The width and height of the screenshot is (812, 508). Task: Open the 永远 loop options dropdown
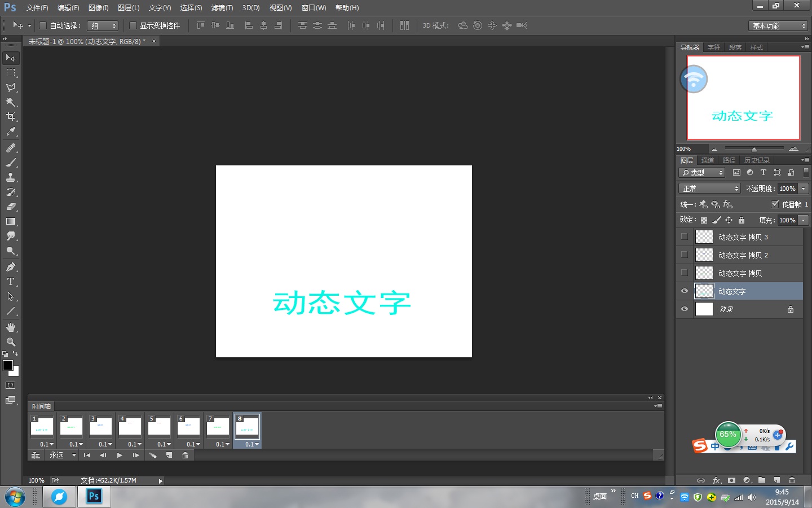tap(63, 456)
